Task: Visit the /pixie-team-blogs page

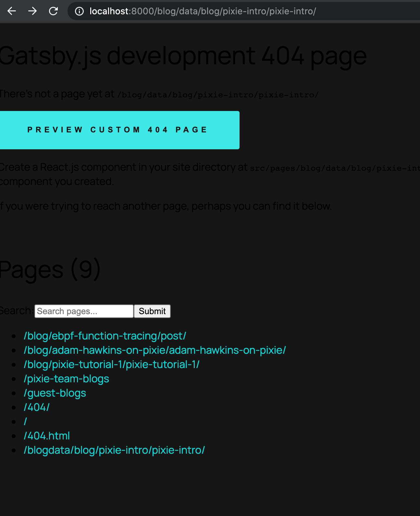Action: click(x=67, y=379)
